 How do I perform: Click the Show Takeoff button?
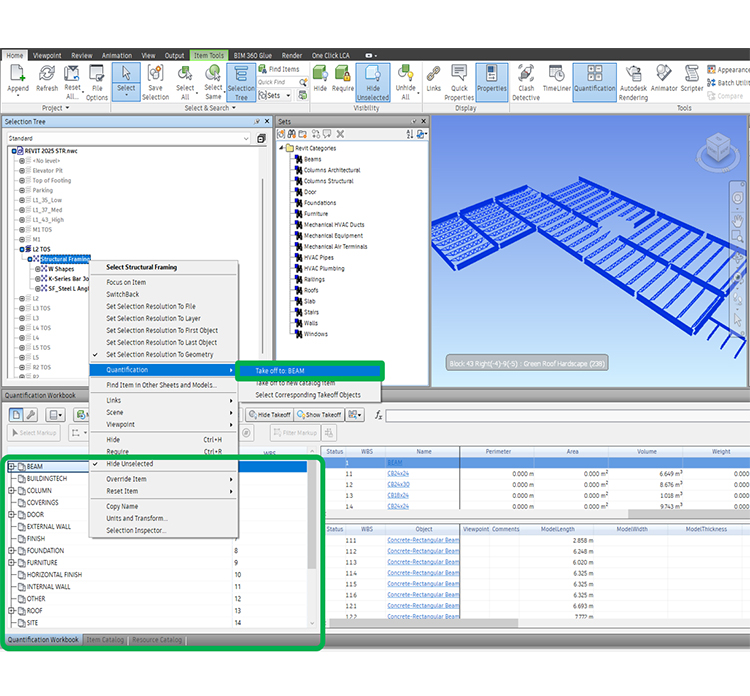[319, 415]
